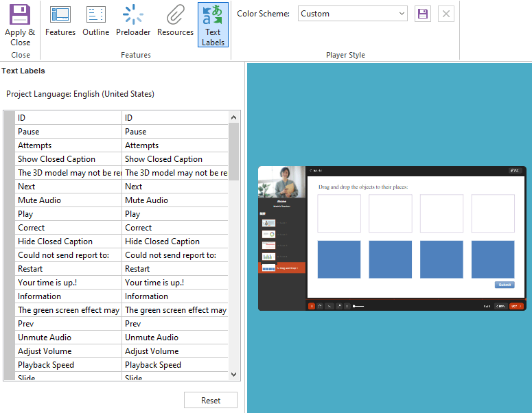Select the highlighted Drag and Drop slide item
The width and height of the screenshot is (532, 413).
pyautogui.click(x=282, y=268)
